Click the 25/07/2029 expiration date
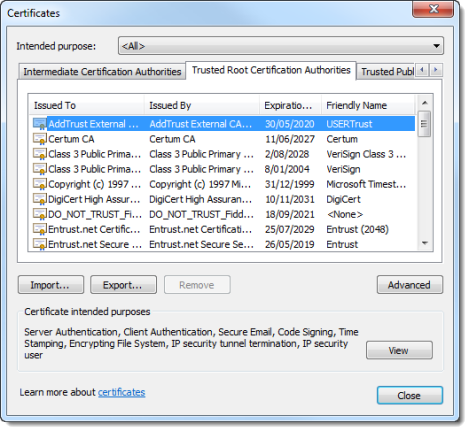The width and height of the screenshot is (470, 432). coord(290,229)
